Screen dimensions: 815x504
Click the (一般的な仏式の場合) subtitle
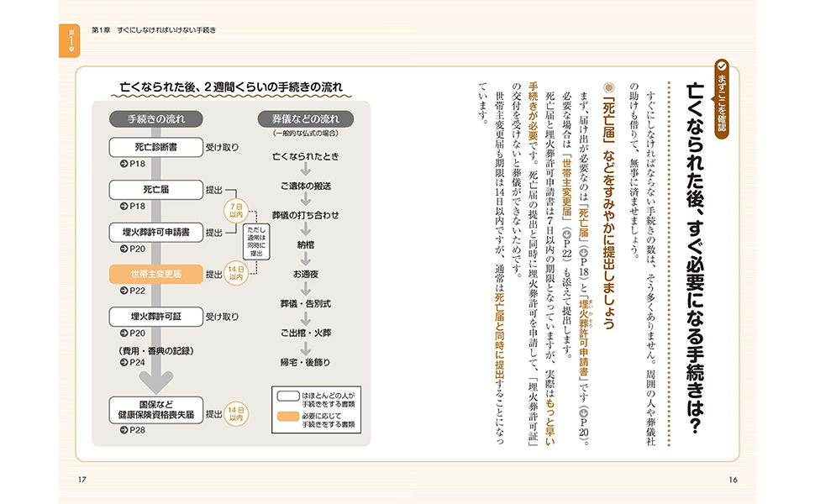coord(306,134)
